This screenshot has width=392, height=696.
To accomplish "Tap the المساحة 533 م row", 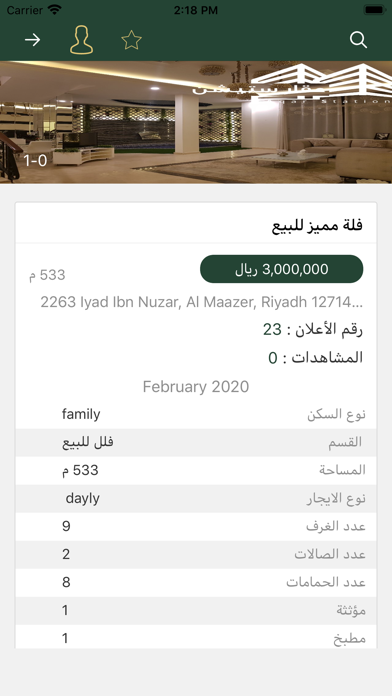I will pos(196,471).
